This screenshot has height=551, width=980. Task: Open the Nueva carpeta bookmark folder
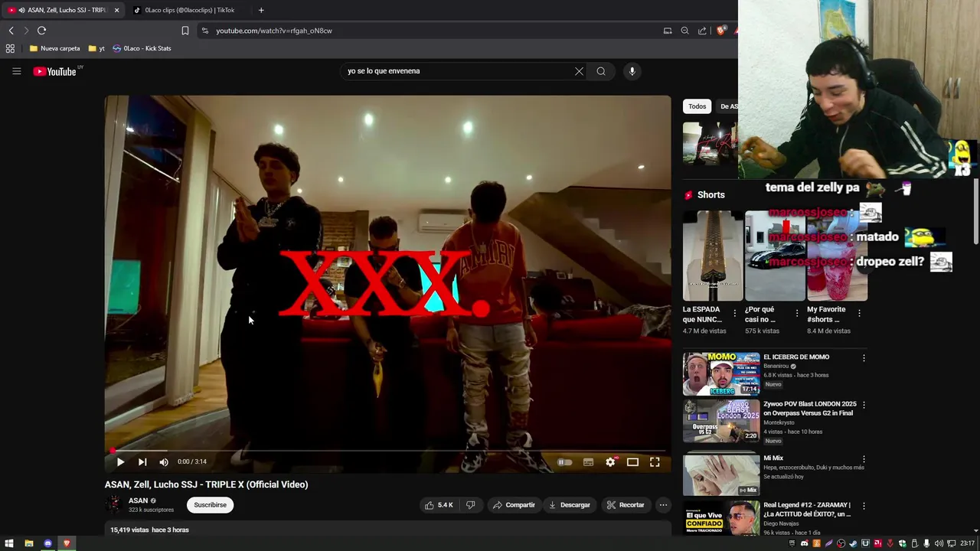click(54, 48)
